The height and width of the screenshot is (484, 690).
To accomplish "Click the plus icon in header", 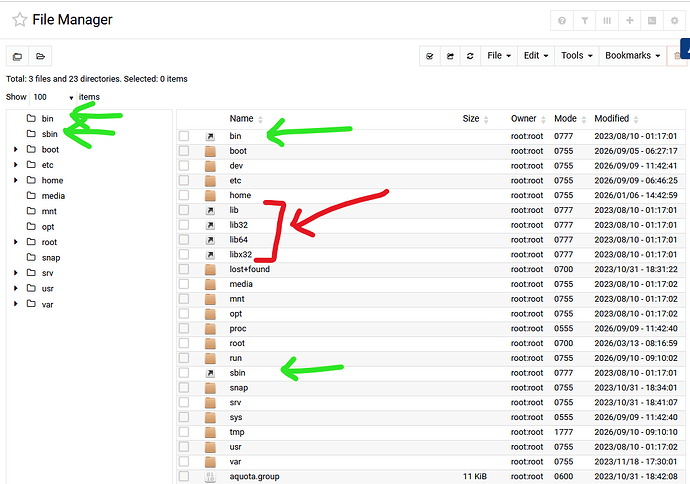I will [630, 21].
